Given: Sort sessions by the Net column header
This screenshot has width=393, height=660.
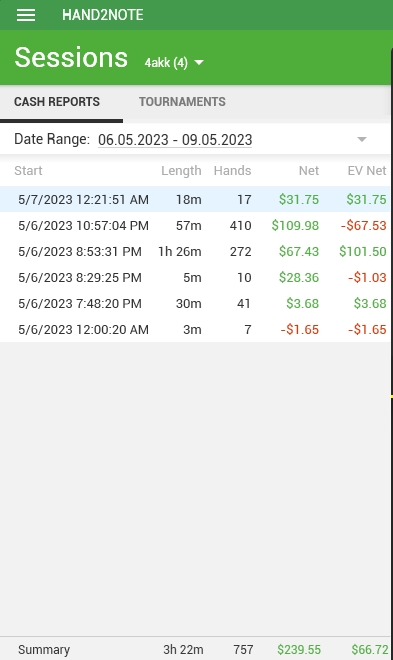Looking at the screenshot, I should click(309, 170).
